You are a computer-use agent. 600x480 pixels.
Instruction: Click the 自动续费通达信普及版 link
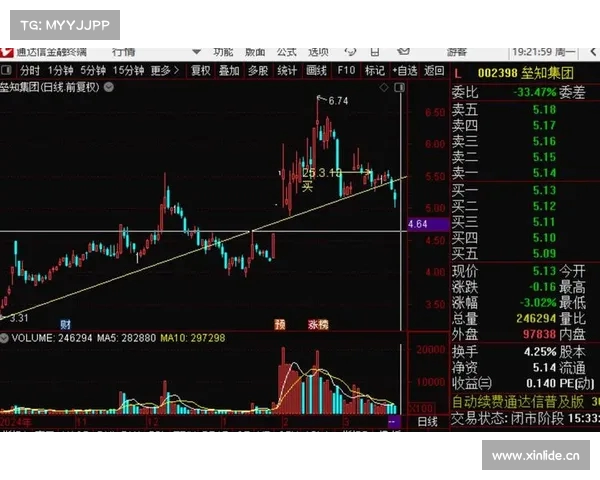(x=518, y=402)
